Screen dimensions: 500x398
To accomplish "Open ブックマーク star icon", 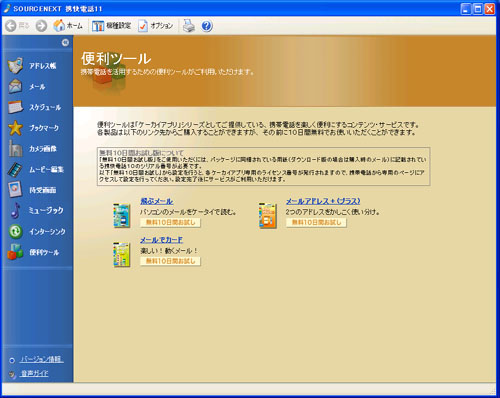I will (x=15, y=128).
